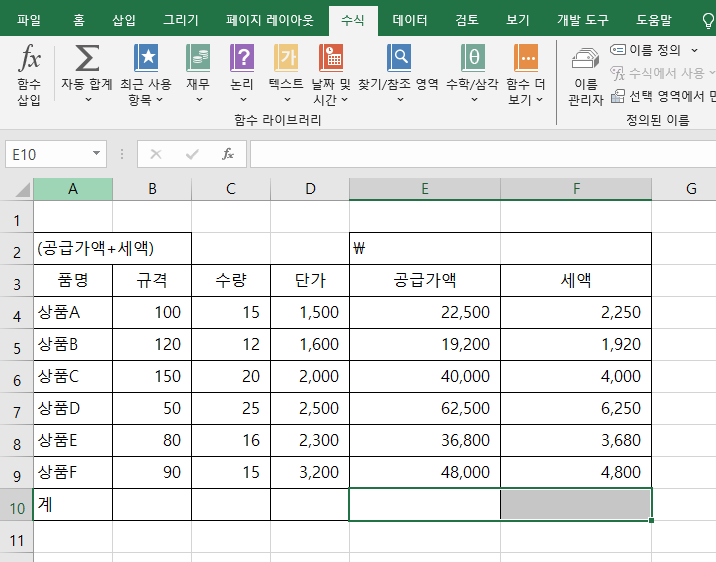
Task: Click into the formula bar input
Action: [x=483, y=154]
